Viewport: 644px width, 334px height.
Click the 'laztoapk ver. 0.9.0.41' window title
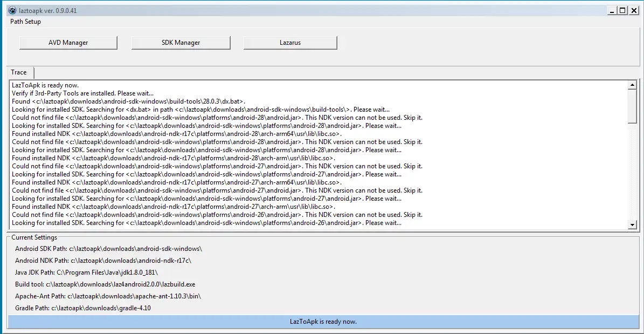pyautogui.click(x=47, y=11)
